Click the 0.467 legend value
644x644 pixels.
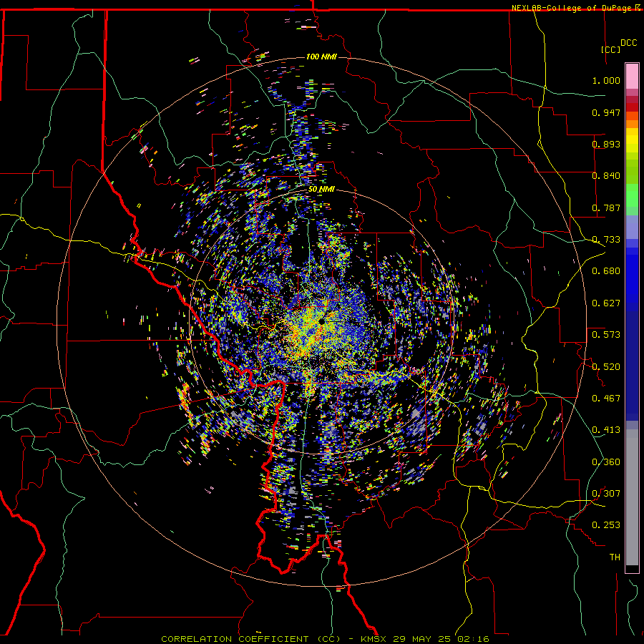click(x=606, y=399)
